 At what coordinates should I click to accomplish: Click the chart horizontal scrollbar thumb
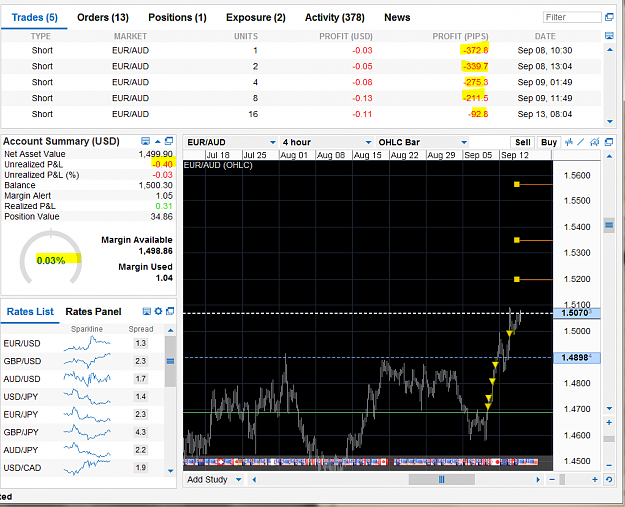point(442,479)
